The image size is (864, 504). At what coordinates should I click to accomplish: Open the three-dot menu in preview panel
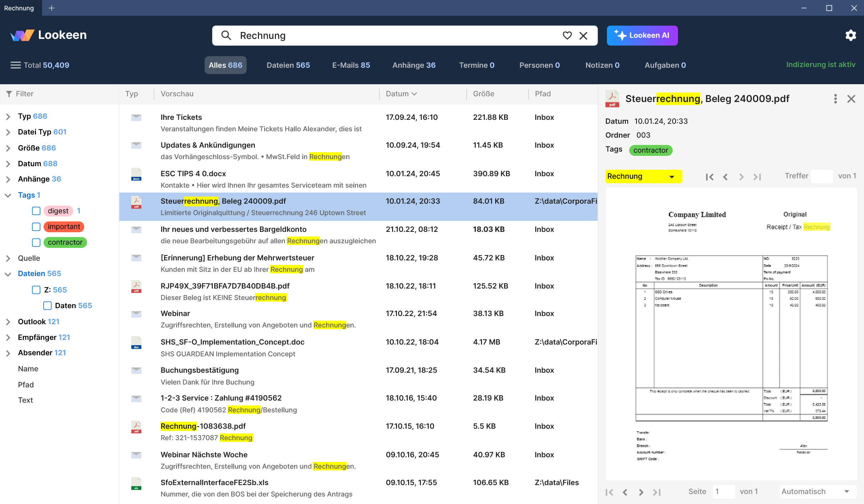point(835,99)
